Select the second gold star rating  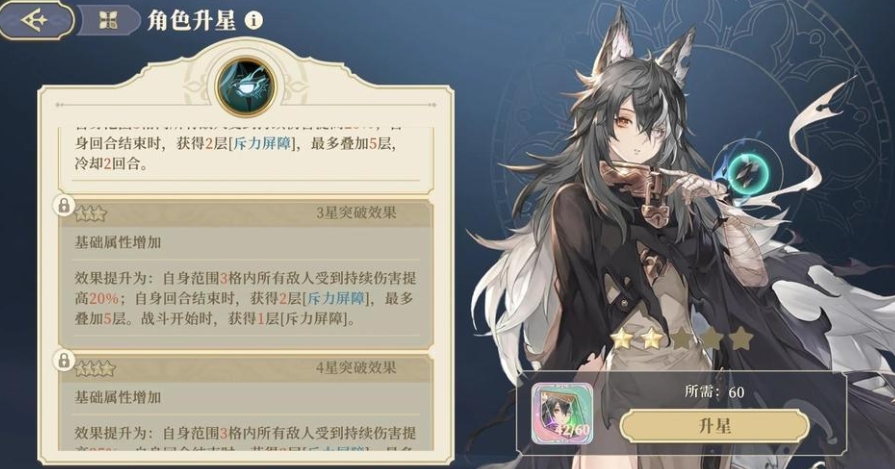click(x=651, y=339)
